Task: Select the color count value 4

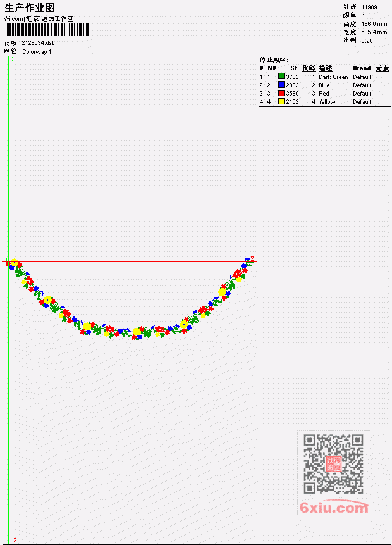Action: pyautogui.click(x=363, y=16)
